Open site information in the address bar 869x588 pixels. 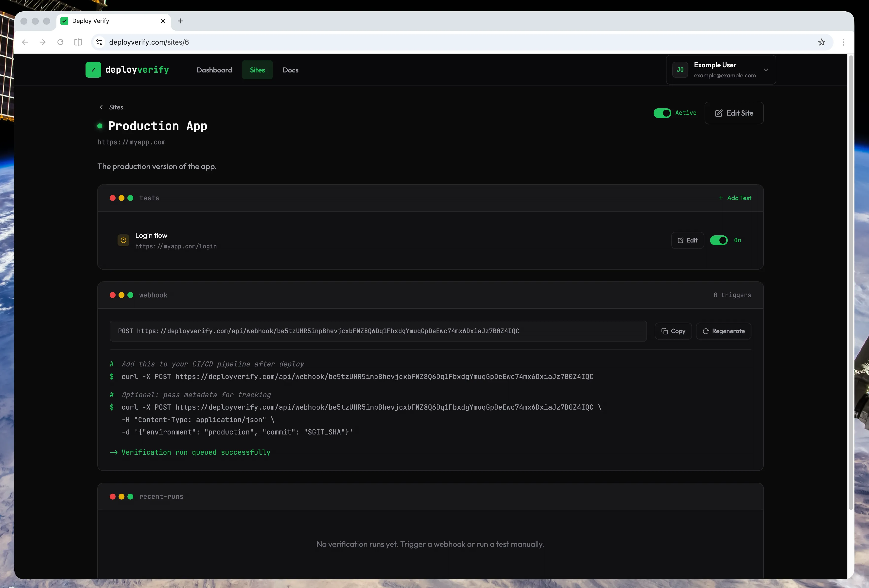(99, 42)
